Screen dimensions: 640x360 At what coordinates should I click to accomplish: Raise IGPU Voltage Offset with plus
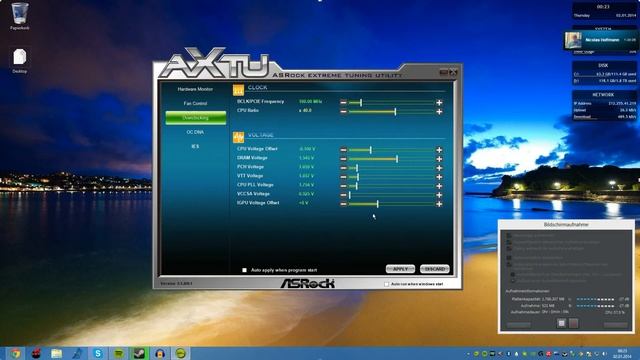pos(439,204)
